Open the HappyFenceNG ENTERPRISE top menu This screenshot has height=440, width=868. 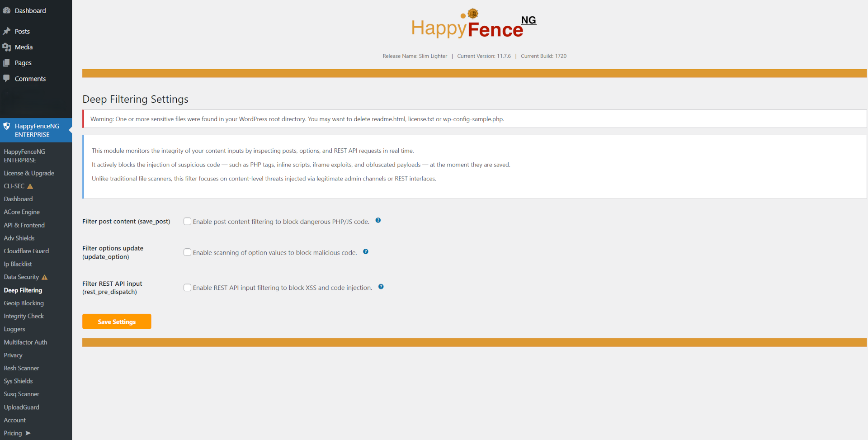click(36, 130)
